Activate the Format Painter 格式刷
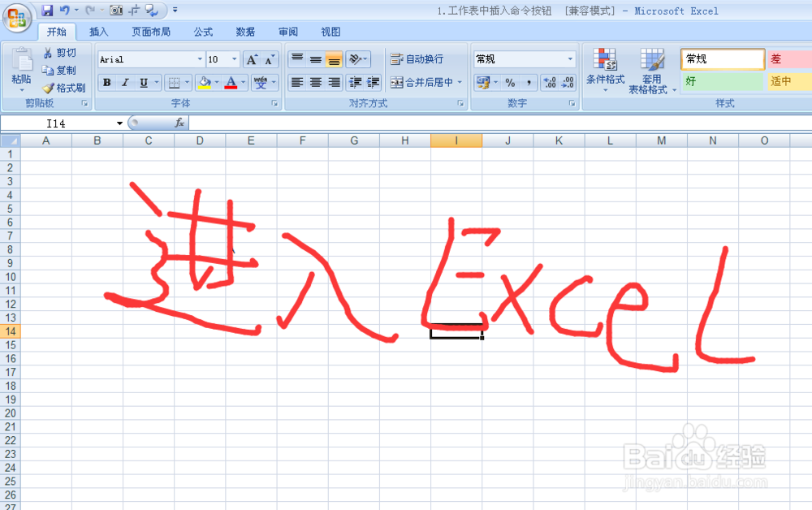The width and height of the screenshot is (812, 510). [63, 88]
